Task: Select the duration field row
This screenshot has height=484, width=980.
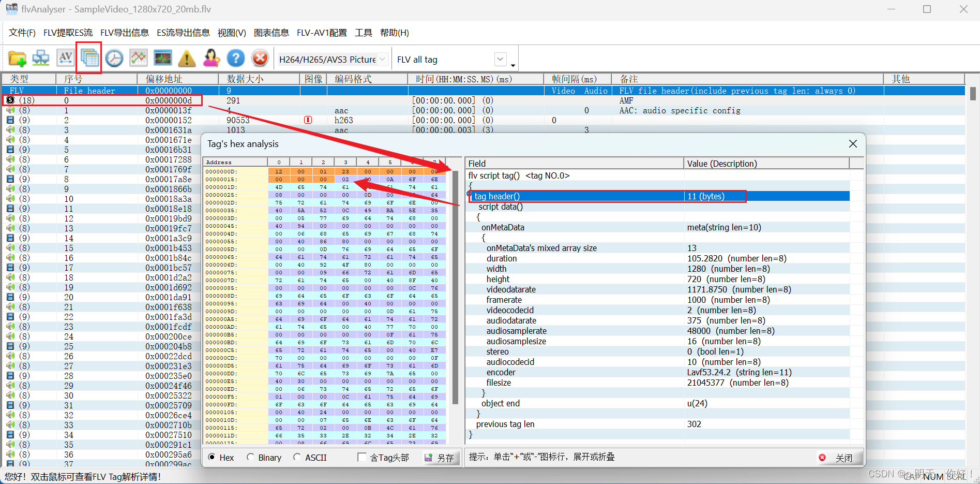Action: tap(657, 258)
